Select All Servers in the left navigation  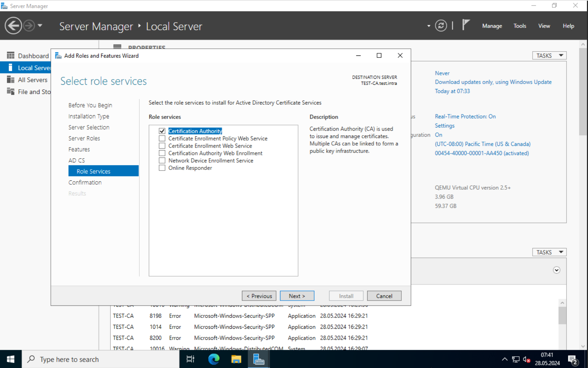25,80
